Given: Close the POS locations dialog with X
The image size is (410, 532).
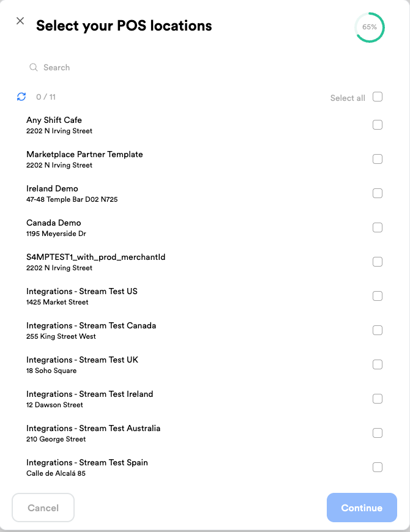Looking at the screenshot, I should [x=20, y=21].
